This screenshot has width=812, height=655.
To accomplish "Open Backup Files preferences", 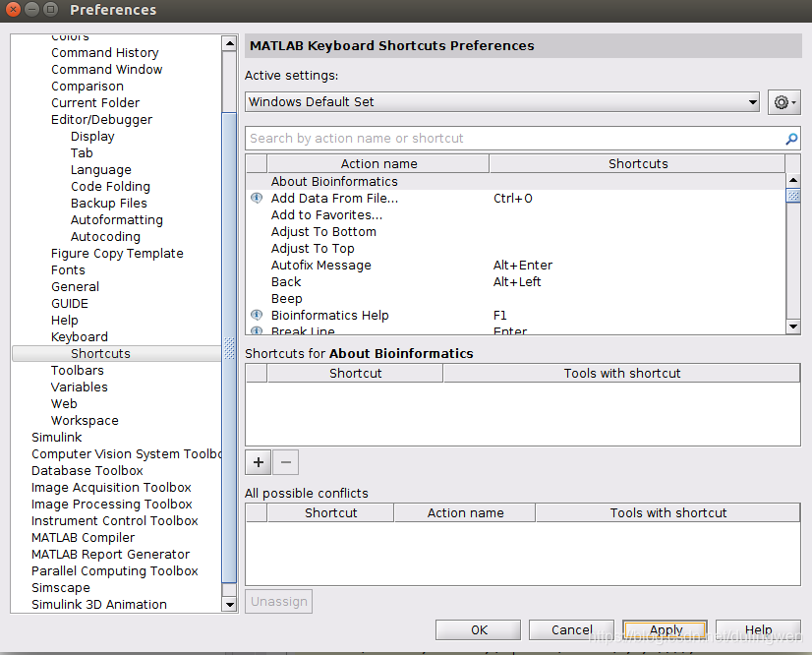I will click(109, 204).
